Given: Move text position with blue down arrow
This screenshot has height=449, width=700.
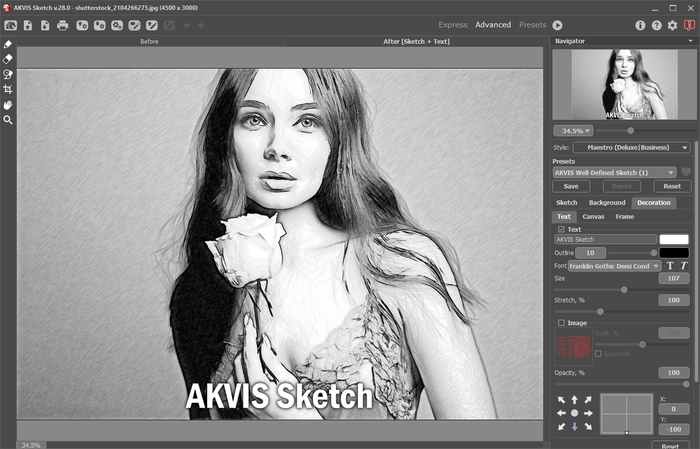Looking at the screenshot, I should 575,427.
